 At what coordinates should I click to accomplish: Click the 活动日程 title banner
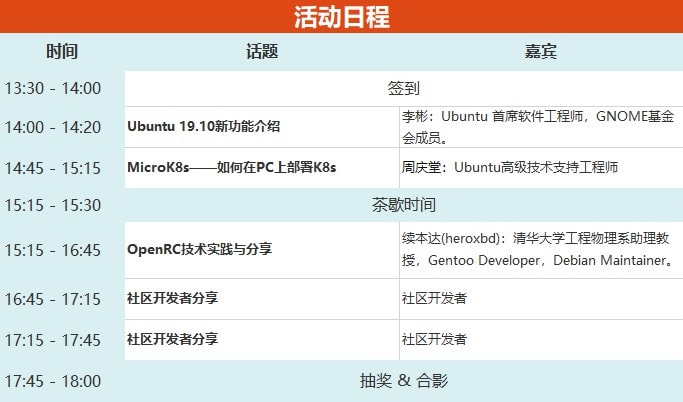342,17
